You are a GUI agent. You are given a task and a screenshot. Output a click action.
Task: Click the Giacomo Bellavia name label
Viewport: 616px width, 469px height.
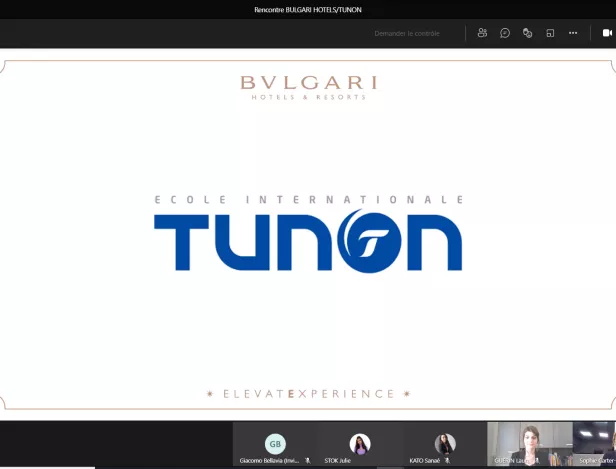tap(269, 460)
